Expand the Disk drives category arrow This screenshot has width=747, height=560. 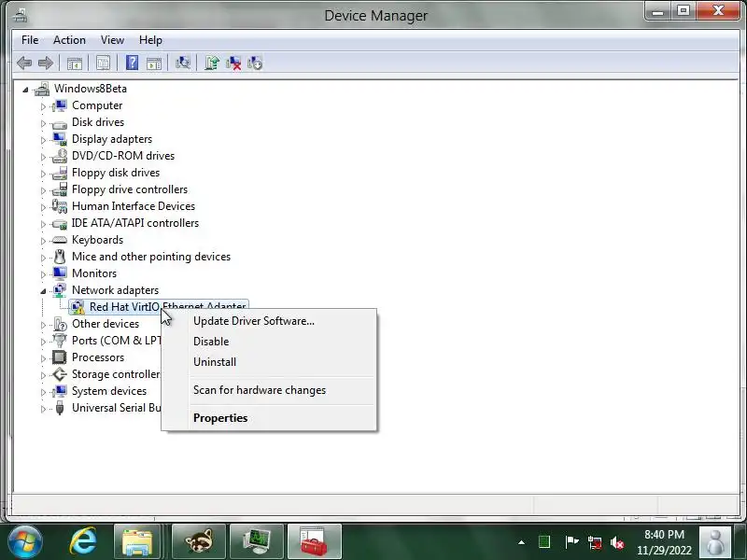[x=43, y=123]
